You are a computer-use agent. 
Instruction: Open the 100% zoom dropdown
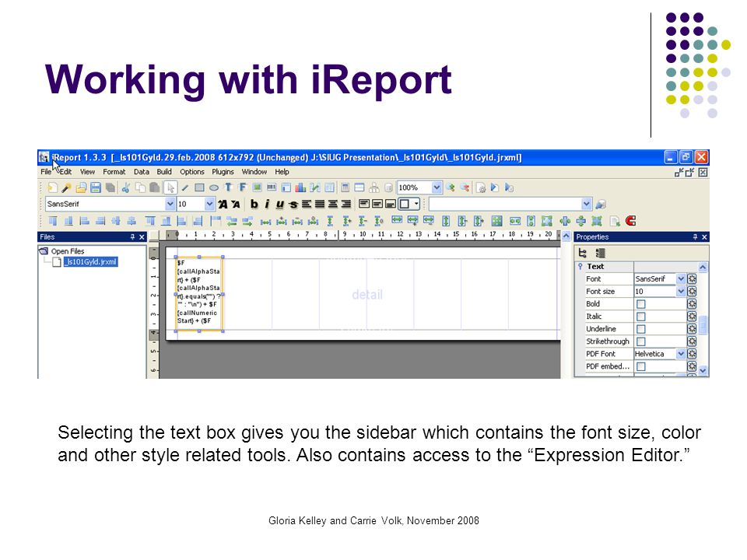click(437, 187)
